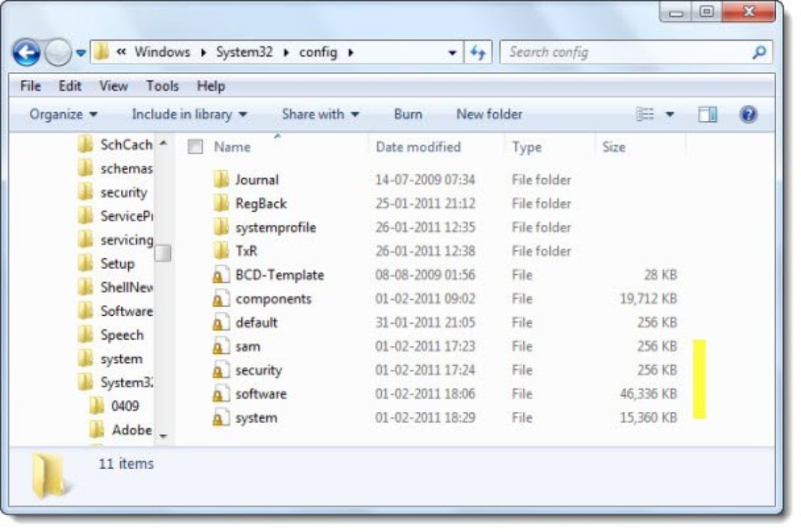This screenshot has width=801, height=532.
Task: Open the File menu
Action: [31, 86]
